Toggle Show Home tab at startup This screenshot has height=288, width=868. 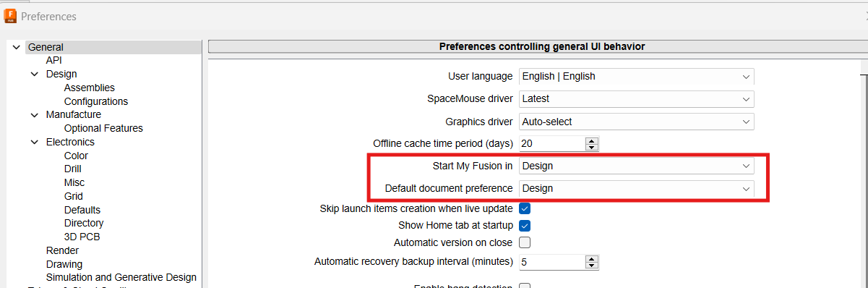(x=525, y=225)
